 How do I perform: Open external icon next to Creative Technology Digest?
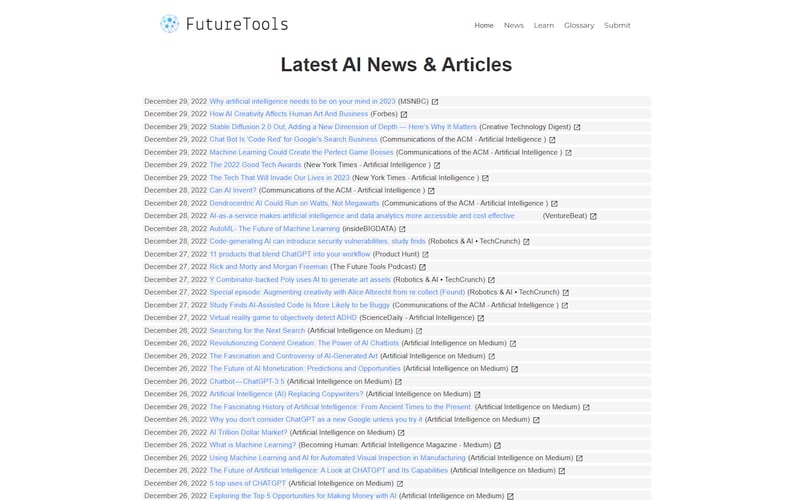pyautogui.click(x=577, y=127)
